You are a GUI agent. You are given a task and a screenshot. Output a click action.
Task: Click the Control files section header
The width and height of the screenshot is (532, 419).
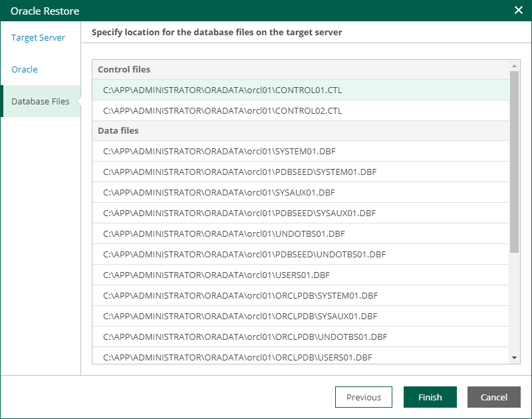[118, 69]
